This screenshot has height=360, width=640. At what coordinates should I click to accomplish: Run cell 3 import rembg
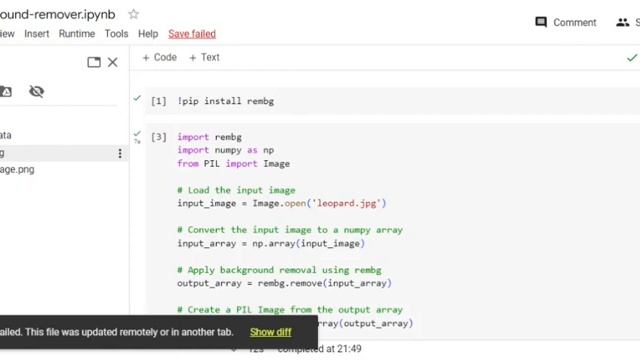(159, 137)
